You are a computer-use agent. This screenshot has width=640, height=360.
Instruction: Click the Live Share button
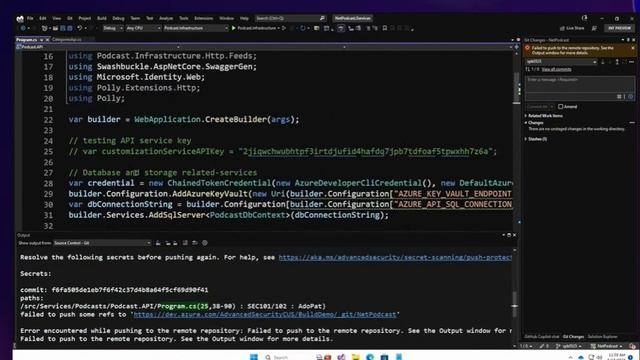(572, 28)
